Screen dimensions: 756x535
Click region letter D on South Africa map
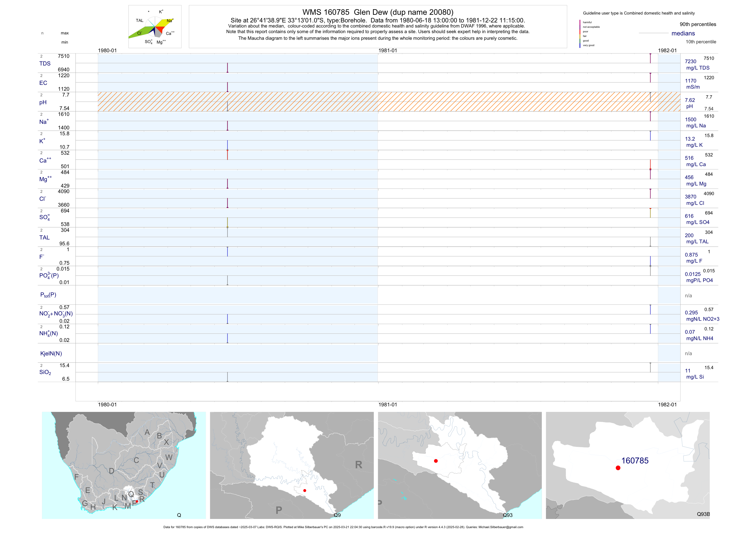tap(112, 471)
